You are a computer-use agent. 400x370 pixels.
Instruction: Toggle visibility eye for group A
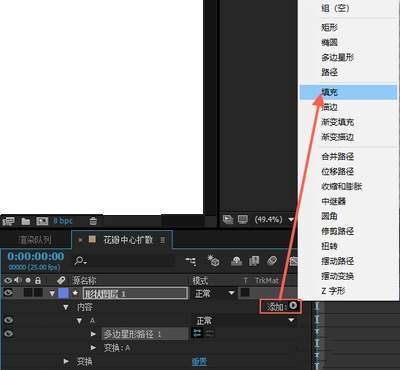click(8, 320)
